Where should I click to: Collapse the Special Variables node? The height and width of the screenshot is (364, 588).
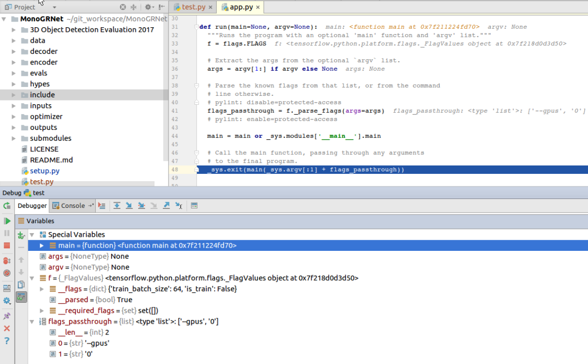(x=32, y=235)
